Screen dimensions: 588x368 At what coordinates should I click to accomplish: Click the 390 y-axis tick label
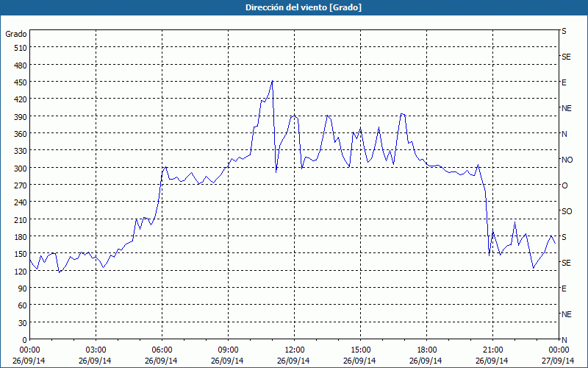pos(21,117)
